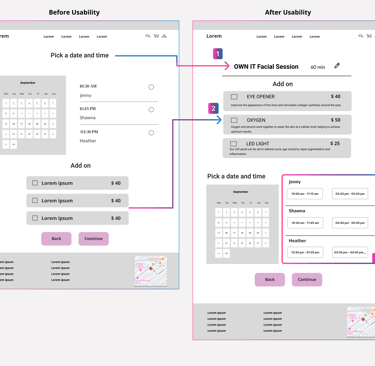
Task: Click the Before Usability title
Action: coord(74,12)
